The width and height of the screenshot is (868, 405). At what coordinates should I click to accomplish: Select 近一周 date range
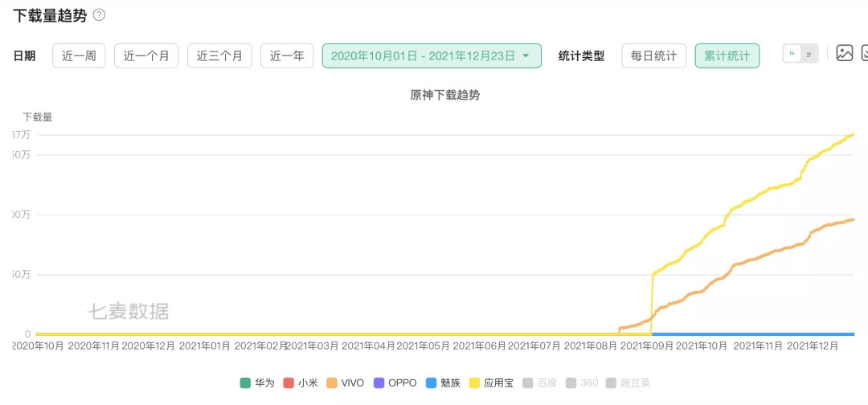tap(79, 55)
